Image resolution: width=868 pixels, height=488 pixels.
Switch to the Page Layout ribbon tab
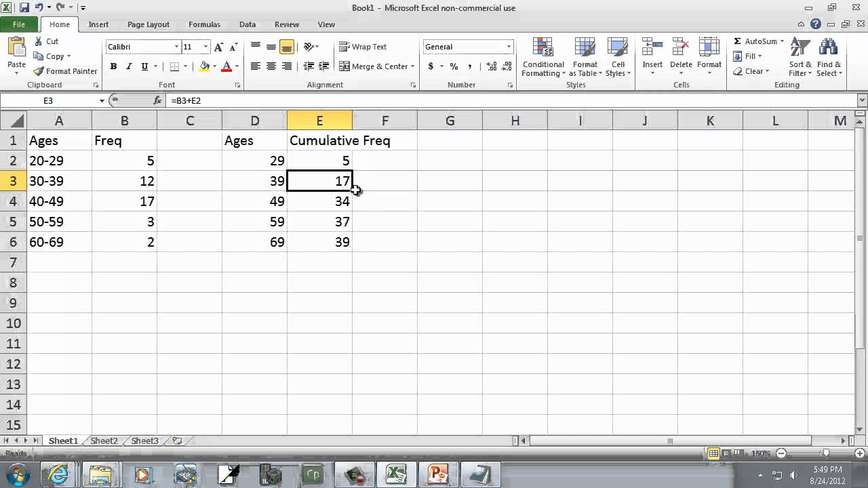(x=149, y=24)
